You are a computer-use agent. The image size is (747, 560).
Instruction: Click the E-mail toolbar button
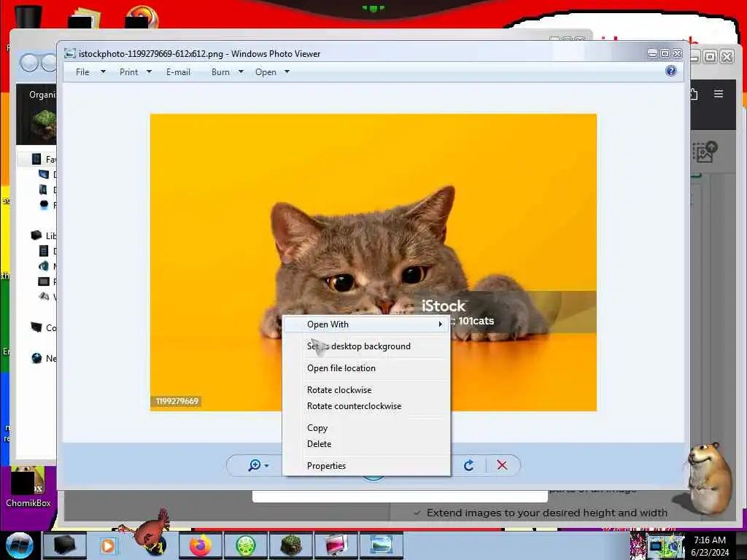click(178, 72)
